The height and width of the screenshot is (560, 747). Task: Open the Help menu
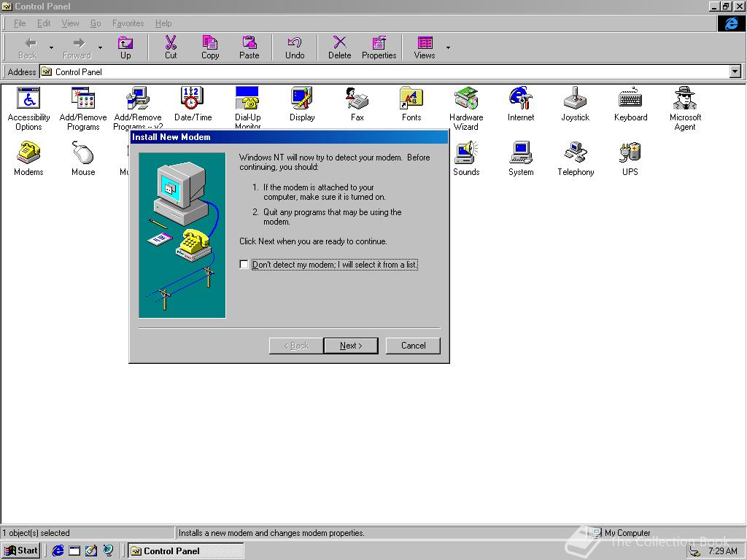(x=163, y=23)
